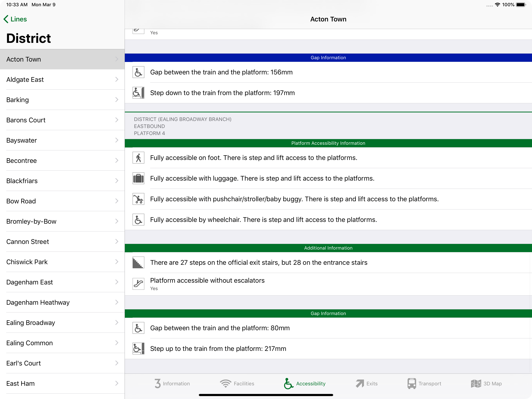Screen dimensions: 532x399
Task: Open Dagenham East station
Action: (62, 282)
